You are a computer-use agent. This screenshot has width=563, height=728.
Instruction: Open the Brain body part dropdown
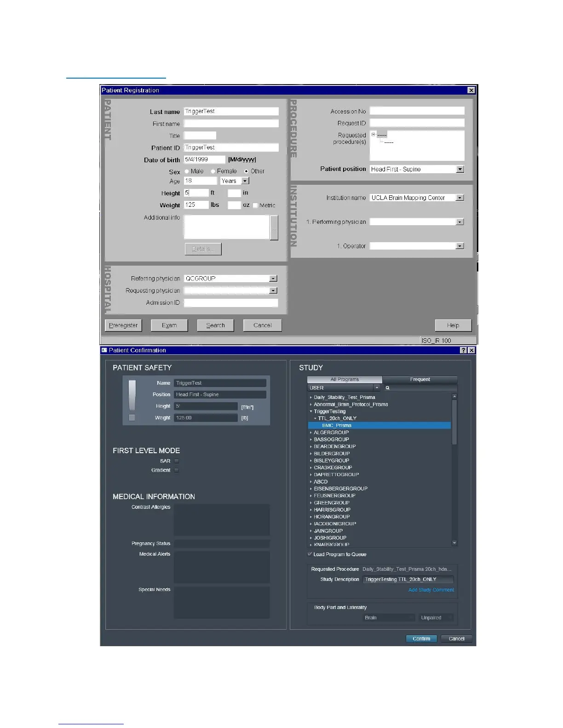click(389, 618)
